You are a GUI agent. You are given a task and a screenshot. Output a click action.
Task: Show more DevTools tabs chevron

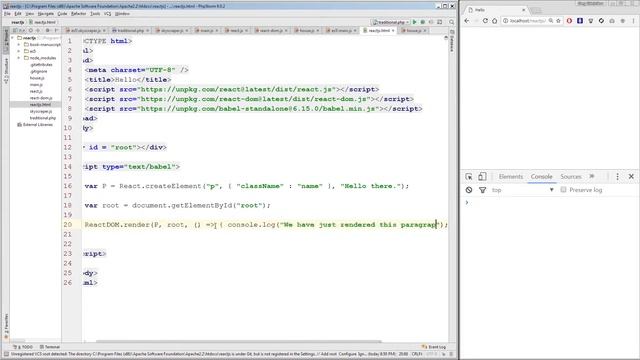point(592,177)
